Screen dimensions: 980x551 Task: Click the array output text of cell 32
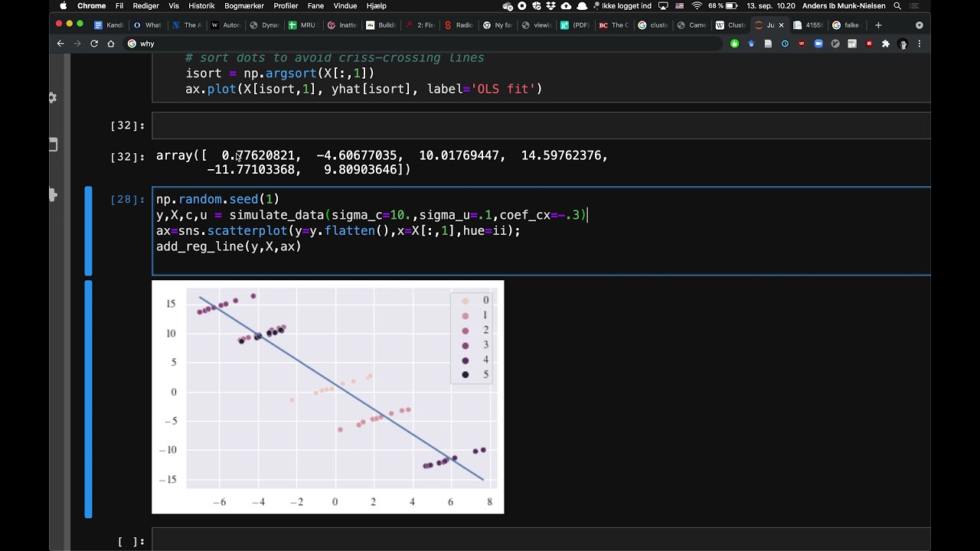tap(382, 162)
